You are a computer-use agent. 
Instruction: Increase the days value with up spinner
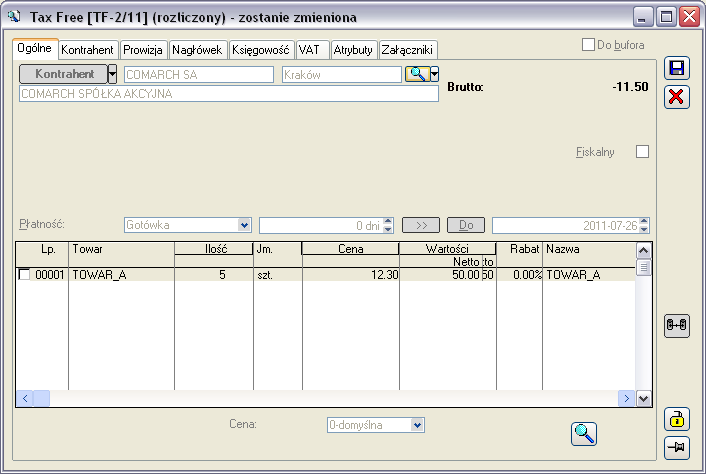(x=388, y=221)
